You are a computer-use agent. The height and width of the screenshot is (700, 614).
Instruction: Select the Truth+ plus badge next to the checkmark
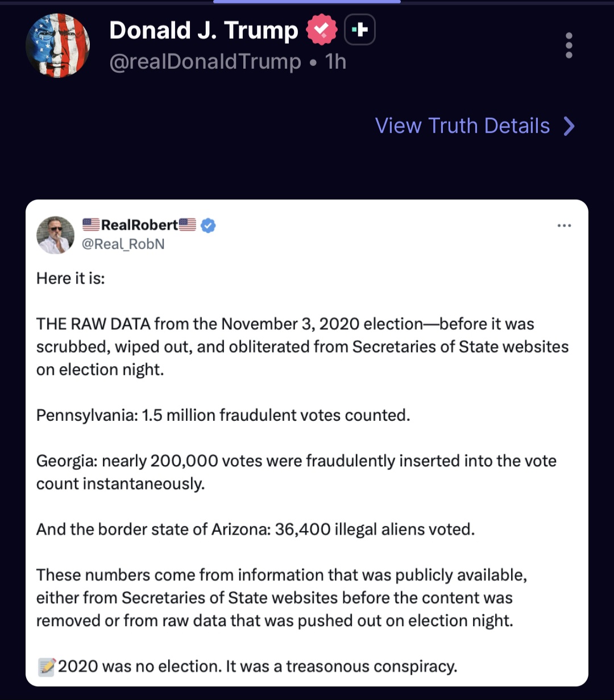(360, 30)
